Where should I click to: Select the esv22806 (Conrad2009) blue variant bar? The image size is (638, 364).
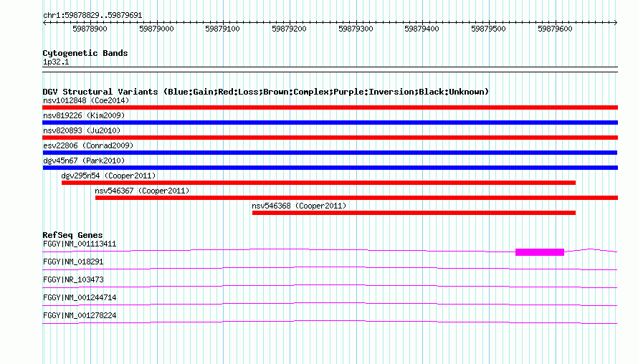click(x=330, y=153)
